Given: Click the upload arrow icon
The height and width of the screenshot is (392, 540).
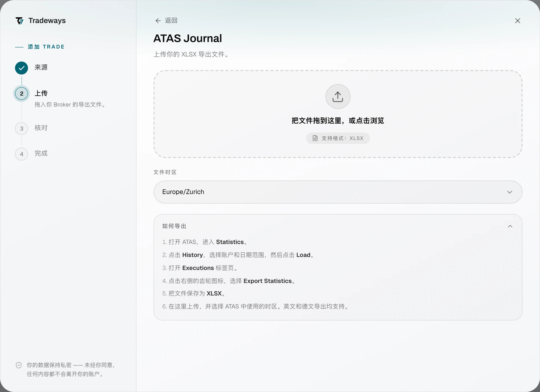Looking at the screenshot, I should click(x=338, y=96).
